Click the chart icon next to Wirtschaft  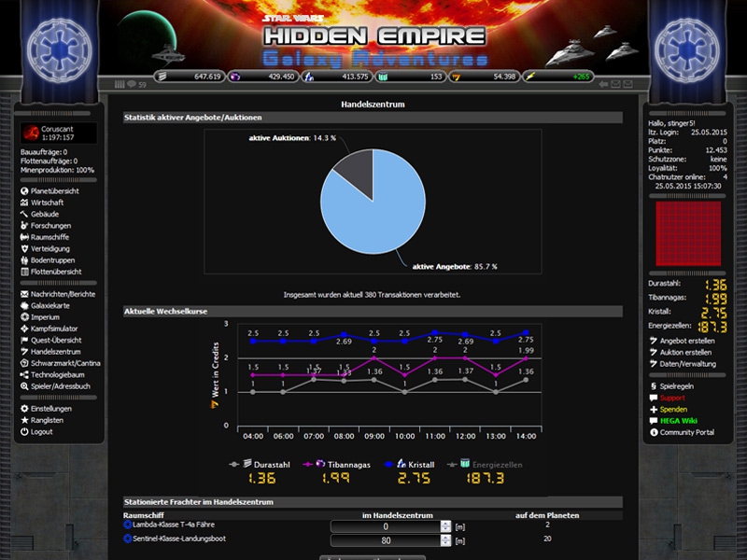(24, 203)
